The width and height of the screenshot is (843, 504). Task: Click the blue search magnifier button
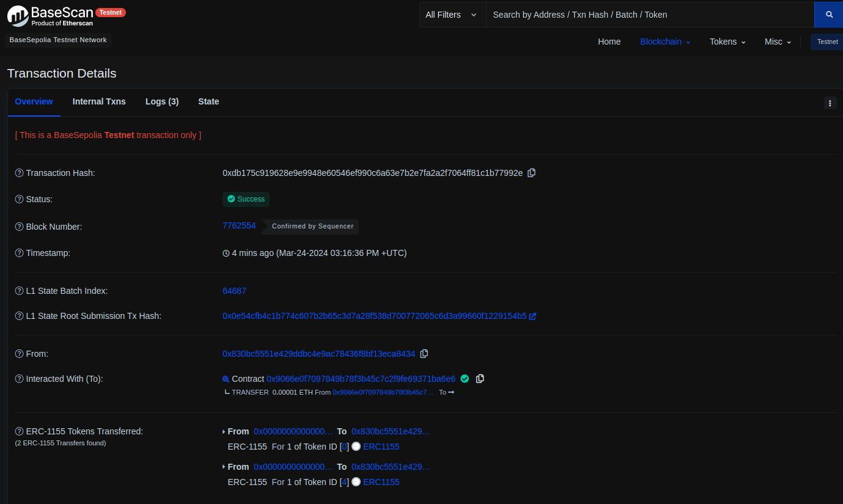coord(829,15)
